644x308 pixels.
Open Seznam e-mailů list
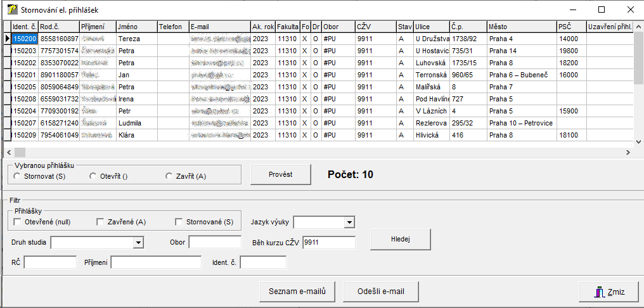pyautogui.click(x=297, y=292)
